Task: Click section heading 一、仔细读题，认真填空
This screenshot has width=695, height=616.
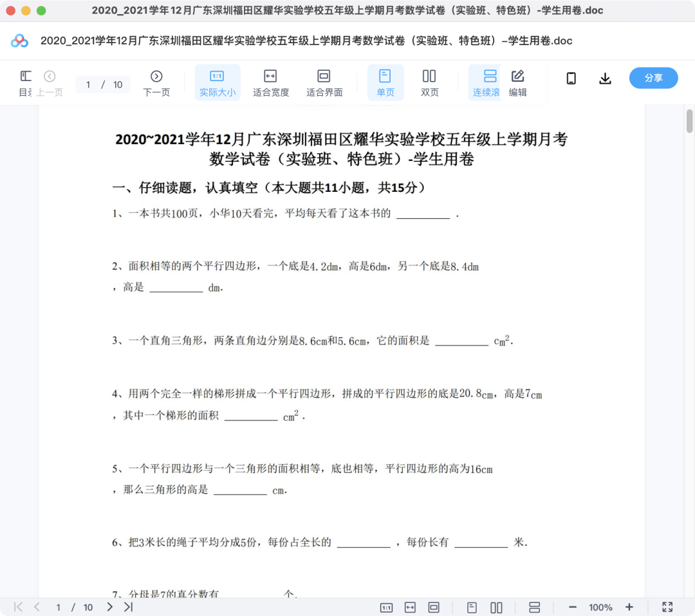Action: (268, 187)
